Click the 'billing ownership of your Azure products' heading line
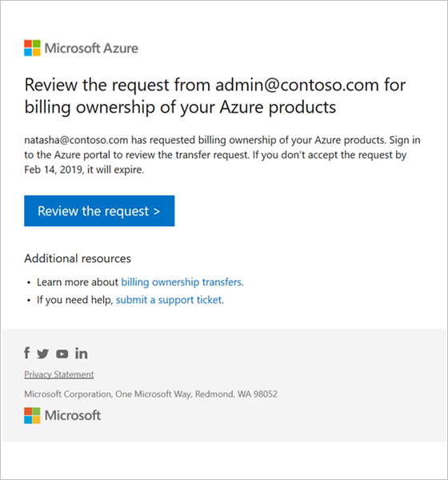 point(180,108)
